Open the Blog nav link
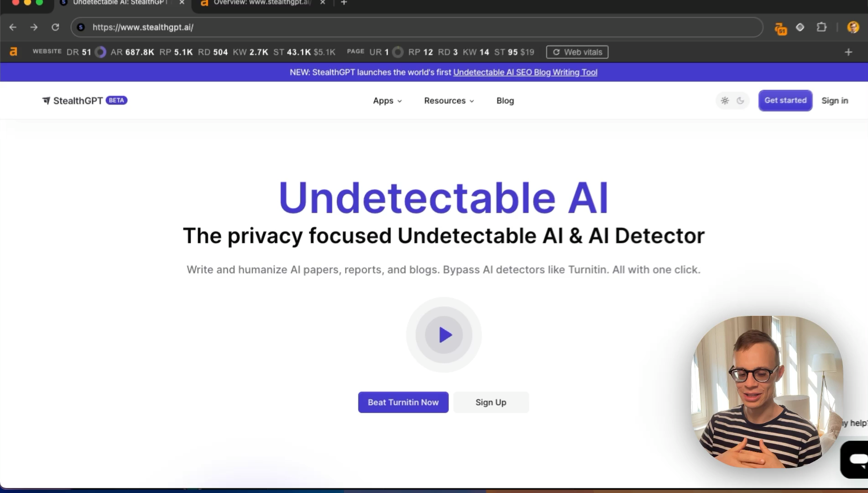The height and width of the screenshot is (493, 868). (x=505, y=101)
